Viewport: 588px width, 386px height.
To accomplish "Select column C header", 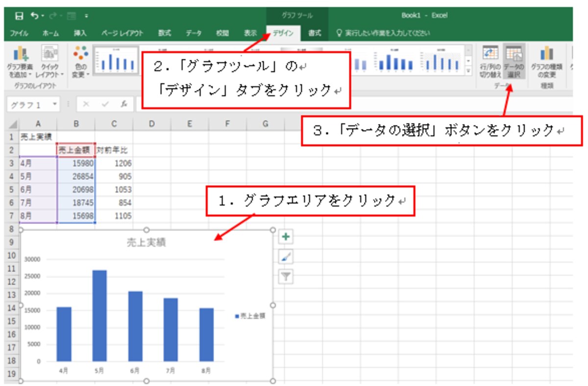I will (114, 124).
